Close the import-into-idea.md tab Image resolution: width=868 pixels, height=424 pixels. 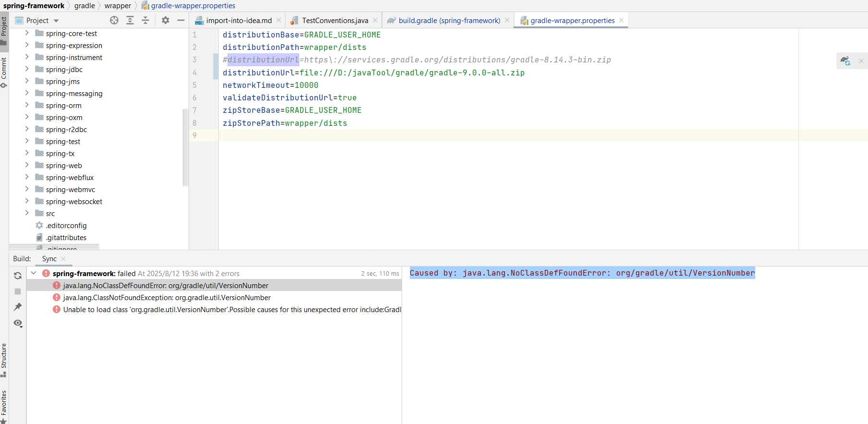click(x=279, y=20)
